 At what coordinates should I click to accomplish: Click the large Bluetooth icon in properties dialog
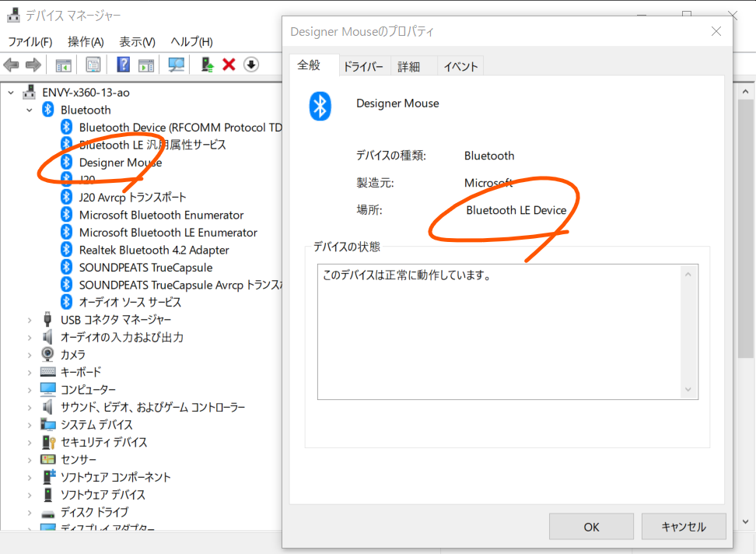(x=320, y=106)
